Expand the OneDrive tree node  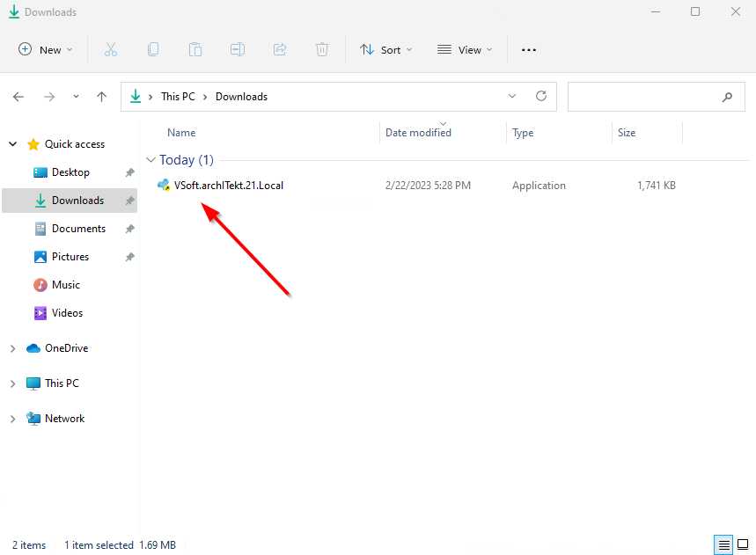click(13, 348)
